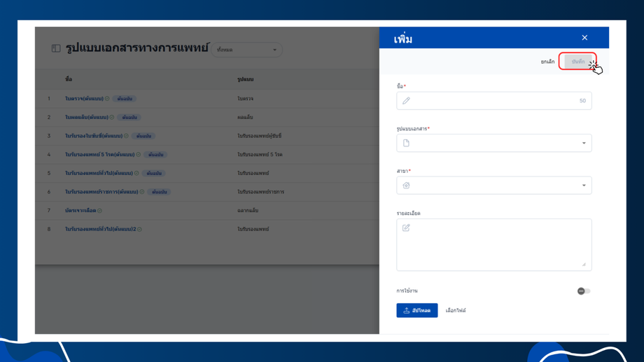644x362 pixels.
Task: Close the เพิ่ม panel with the X
Action: click(x=584, y=38)
